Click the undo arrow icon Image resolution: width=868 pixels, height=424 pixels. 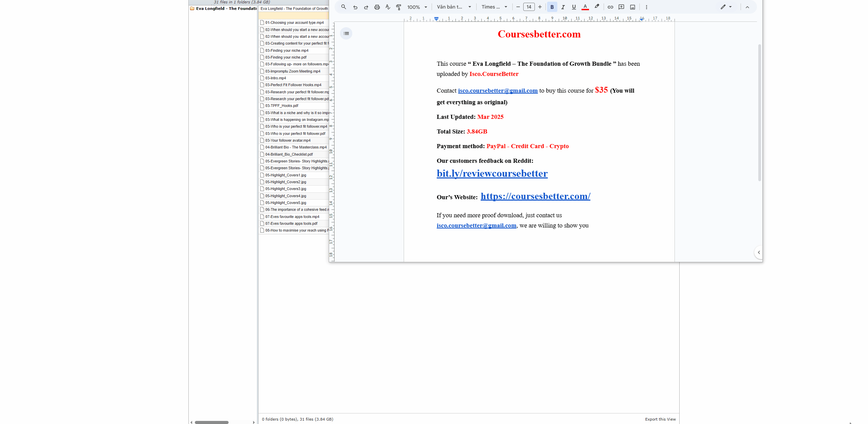[355, 7]
